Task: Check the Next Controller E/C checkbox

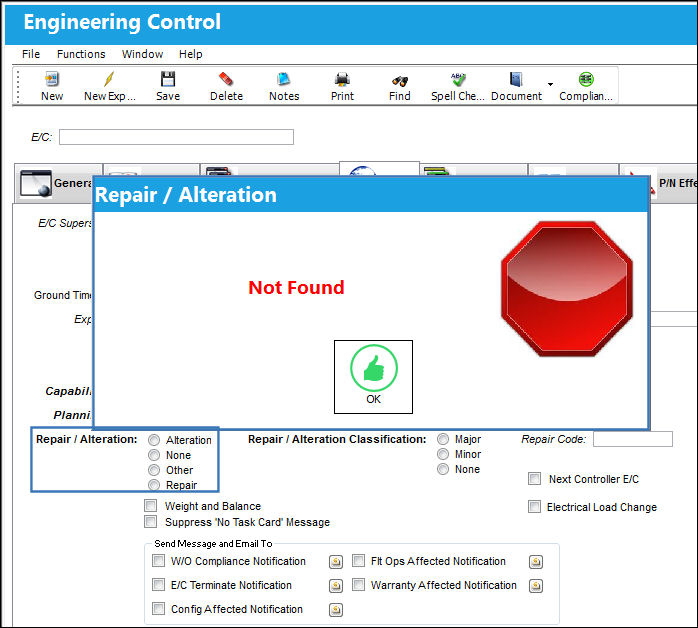Action: point(535,479)
